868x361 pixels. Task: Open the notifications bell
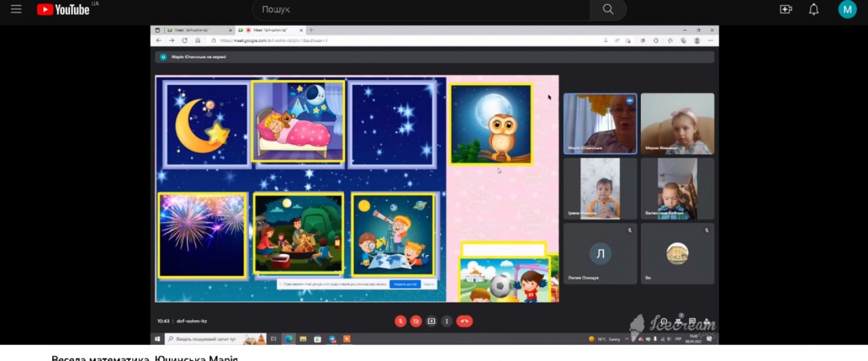click(813, 9)
